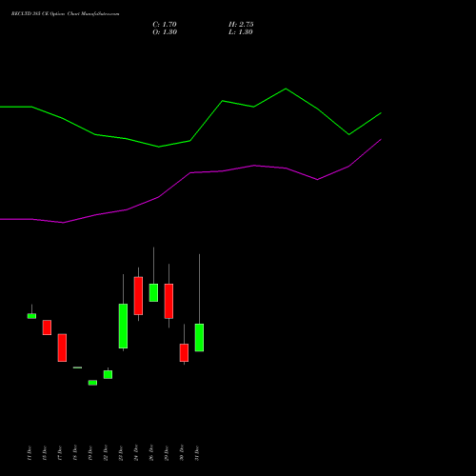Click the small green candlestick for 19 Dec
This screenshot has height=476, width=476.
pos(92,383)
